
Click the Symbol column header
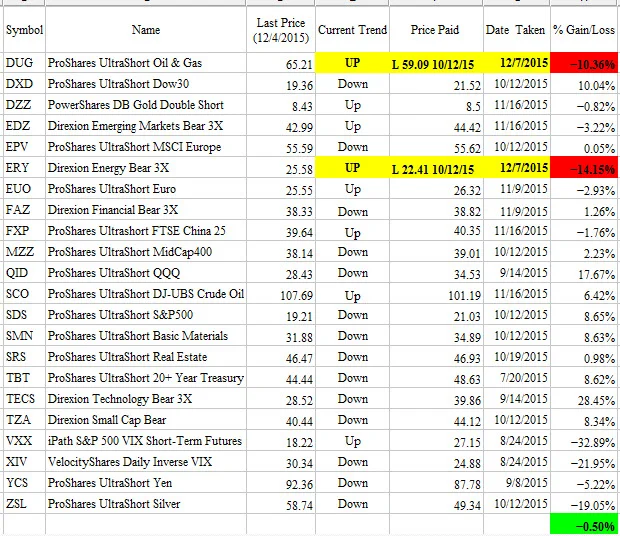pyautogui.click(x=24, y=30)
